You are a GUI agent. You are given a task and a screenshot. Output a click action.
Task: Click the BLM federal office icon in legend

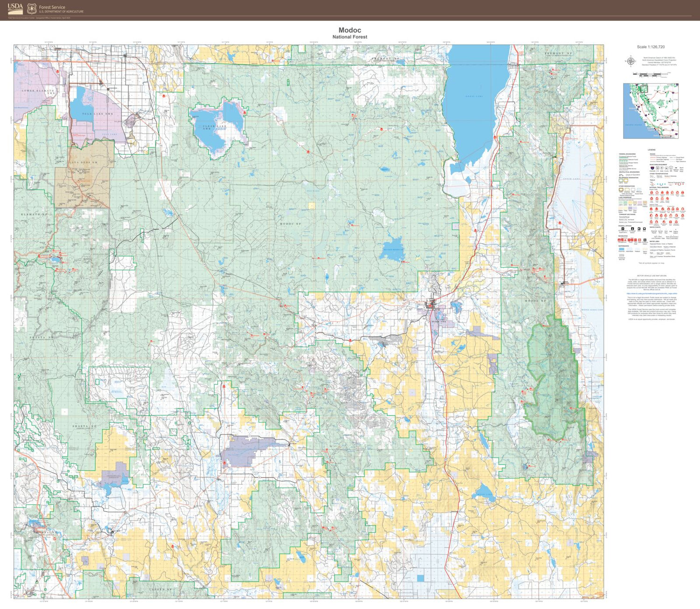(644, 228)
